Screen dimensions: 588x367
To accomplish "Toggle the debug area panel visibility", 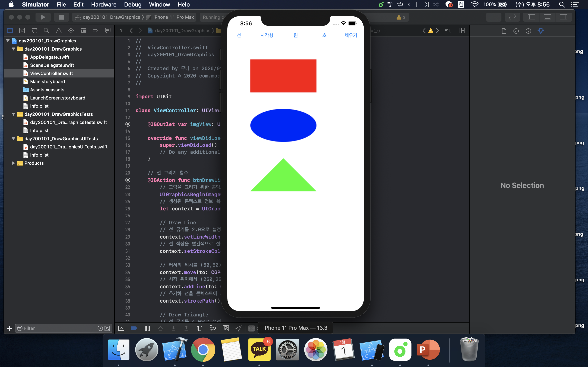I will pos(547,17).
